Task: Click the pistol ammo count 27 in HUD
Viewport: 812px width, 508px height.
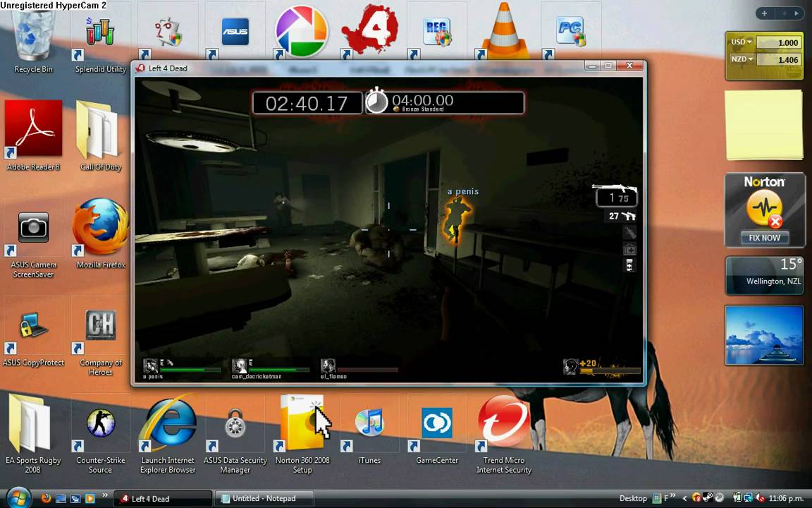Action: 614,216
